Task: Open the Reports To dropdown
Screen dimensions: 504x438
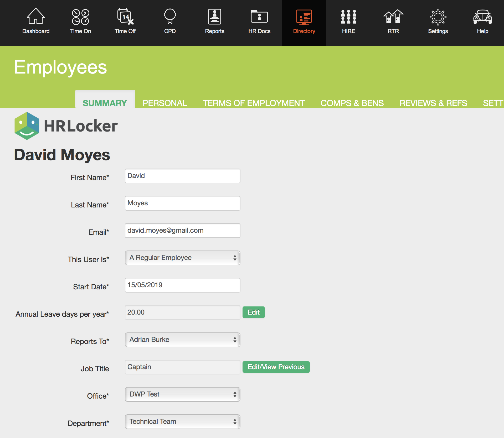Action: click(x=182, y=340)
